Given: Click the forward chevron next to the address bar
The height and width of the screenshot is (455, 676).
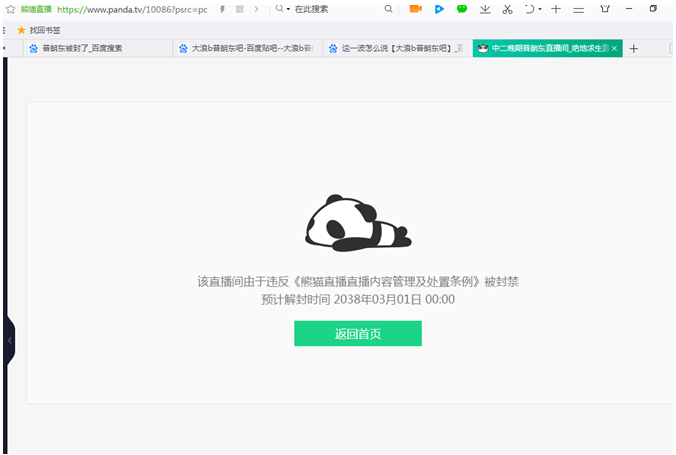Looking at the screenshot, I should click(256, 9).
